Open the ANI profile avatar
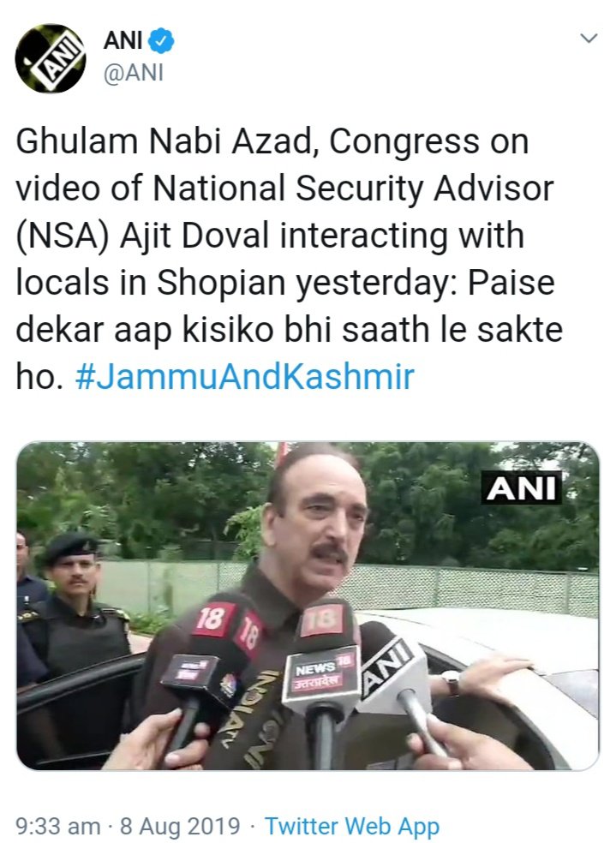Viewport: 616px width, 843px height. point(50,58)
